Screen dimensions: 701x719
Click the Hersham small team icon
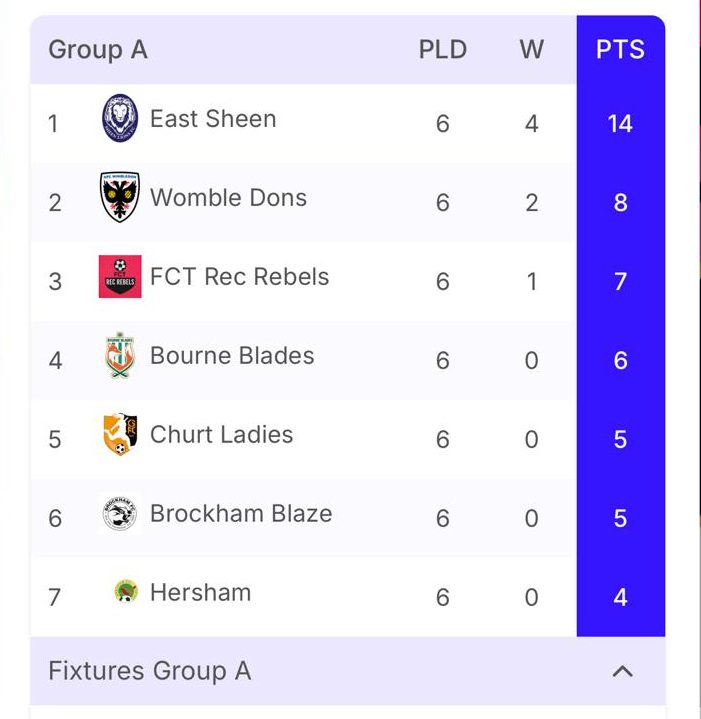coord(126,591)
